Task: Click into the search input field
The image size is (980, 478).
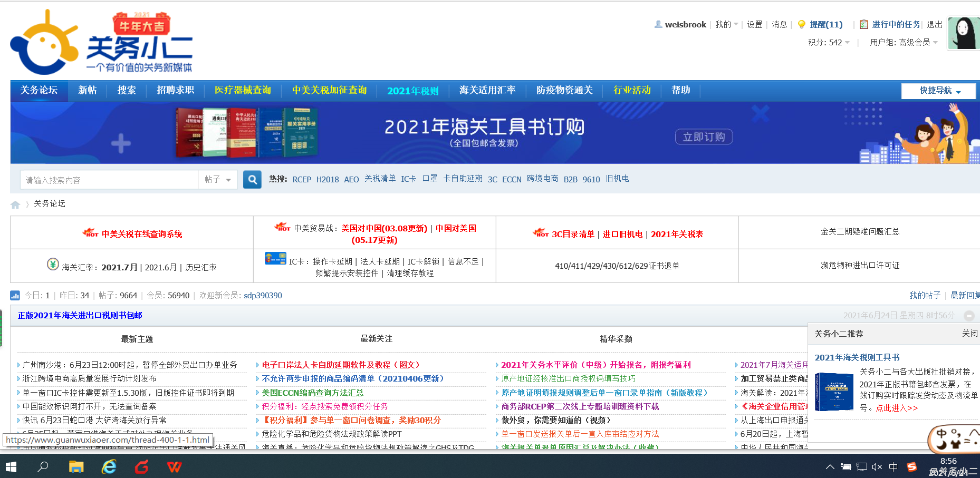Action: pyautogui.click(x=109, y=180)
